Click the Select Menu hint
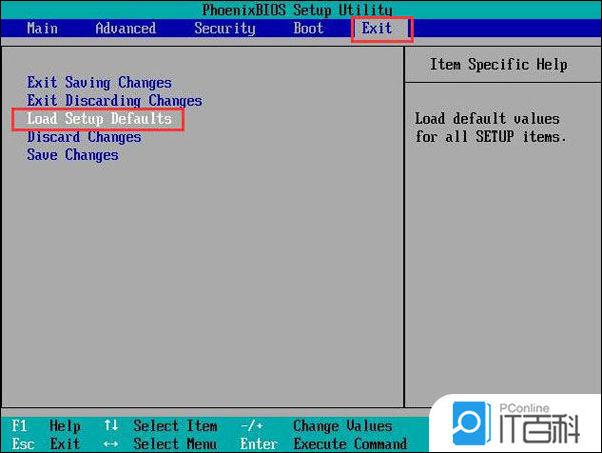602x453 pixels. tap(175, 444)
